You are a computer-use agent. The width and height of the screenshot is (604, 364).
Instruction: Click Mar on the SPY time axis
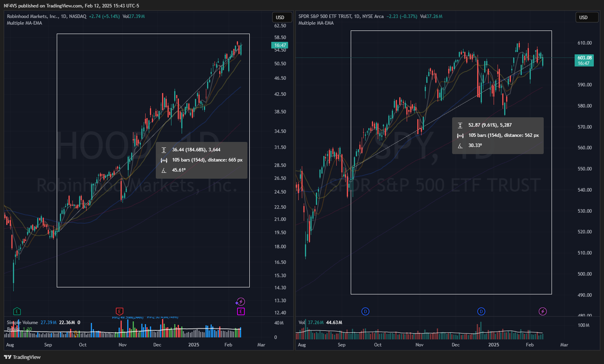pos(564,345)
